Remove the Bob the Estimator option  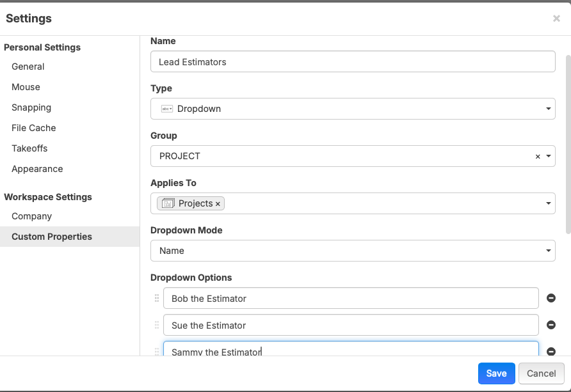coord(551,298)
